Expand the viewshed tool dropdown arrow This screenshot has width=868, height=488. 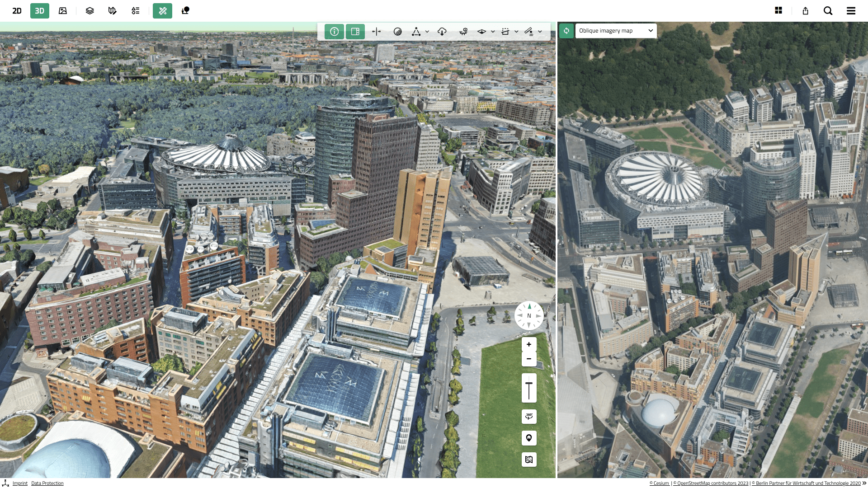[x=493, y=32]
